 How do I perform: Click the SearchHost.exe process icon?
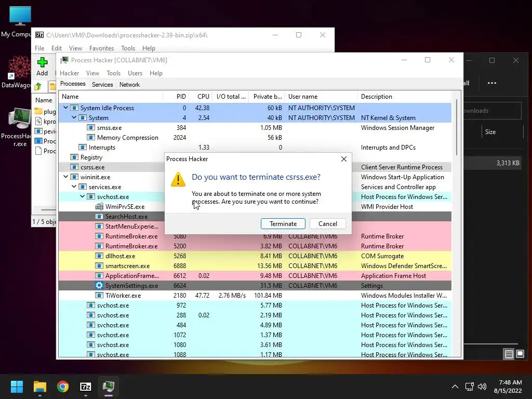pyautogui.click(x=99, y=216)
